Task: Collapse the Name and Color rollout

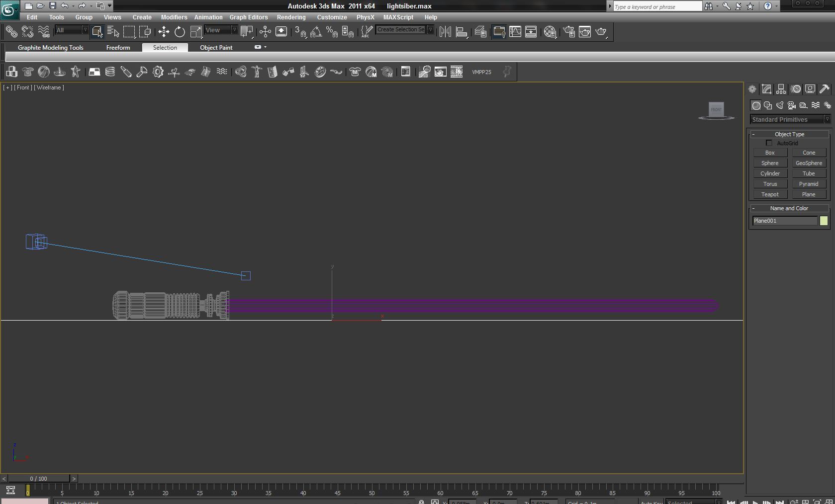Action: pos(789,208)
